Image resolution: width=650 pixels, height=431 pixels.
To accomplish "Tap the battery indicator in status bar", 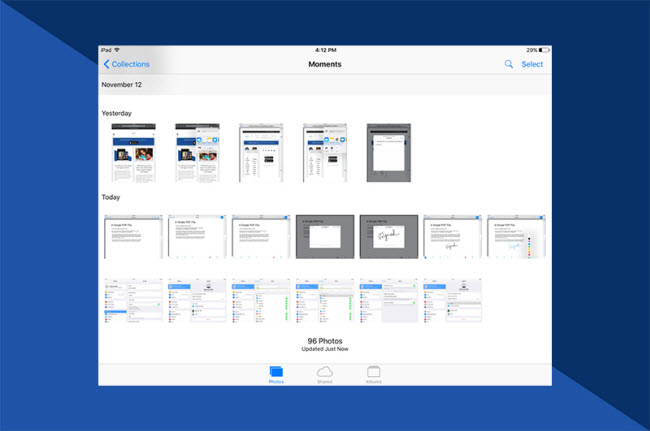I will [538, 50].
